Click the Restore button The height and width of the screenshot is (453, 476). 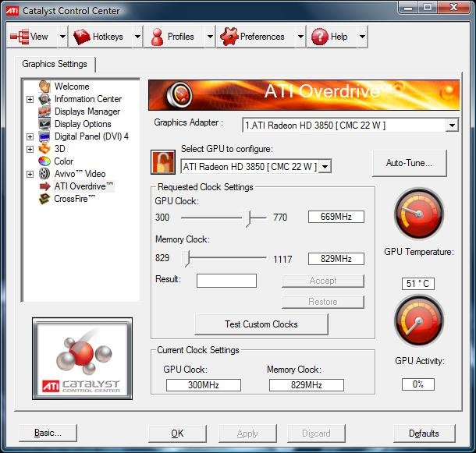point(323,302)
